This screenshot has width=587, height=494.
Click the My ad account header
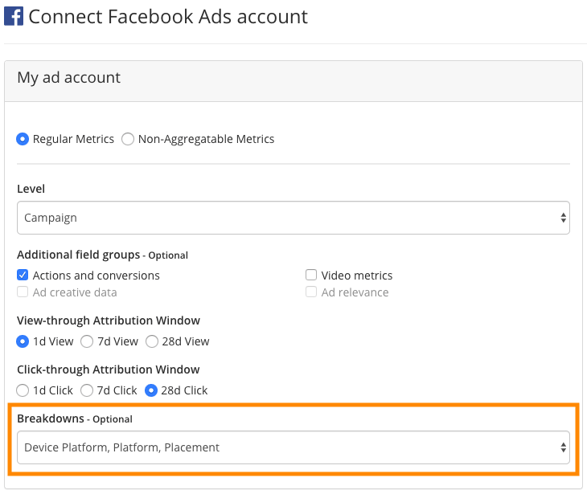click(69, 78)
